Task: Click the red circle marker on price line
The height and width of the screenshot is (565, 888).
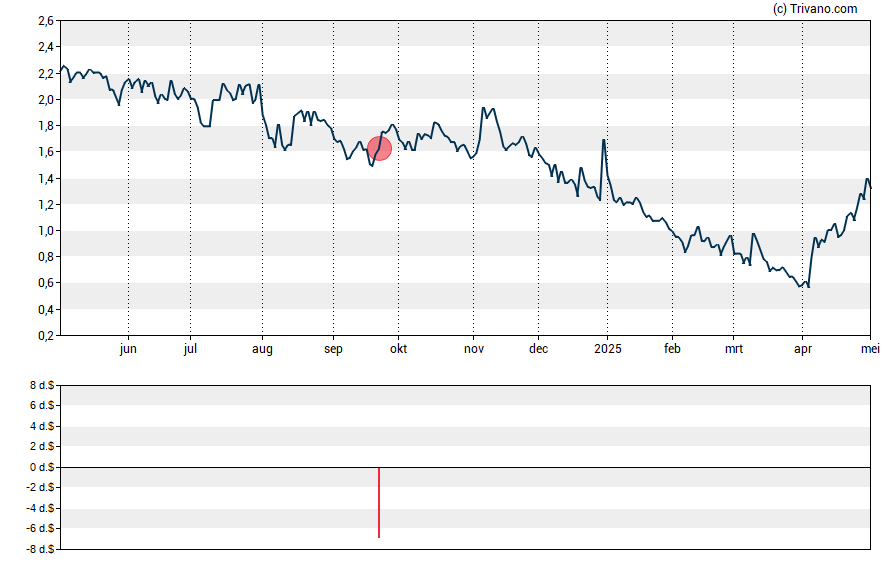Action: pos(379,148)
